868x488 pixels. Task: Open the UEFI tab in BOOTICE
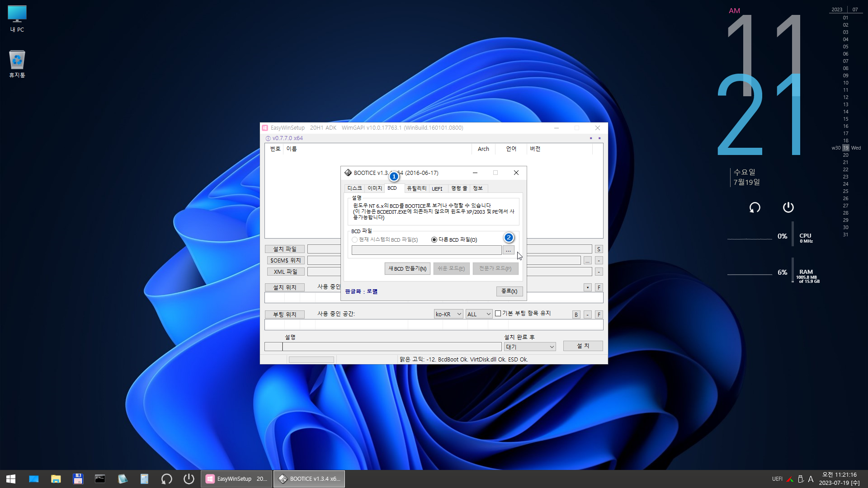click(437, 188)
